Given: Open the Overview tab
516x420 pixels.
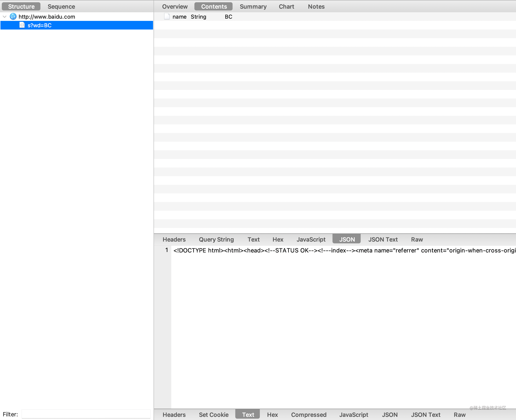Looking at the screenshot, I should point(175,7).
